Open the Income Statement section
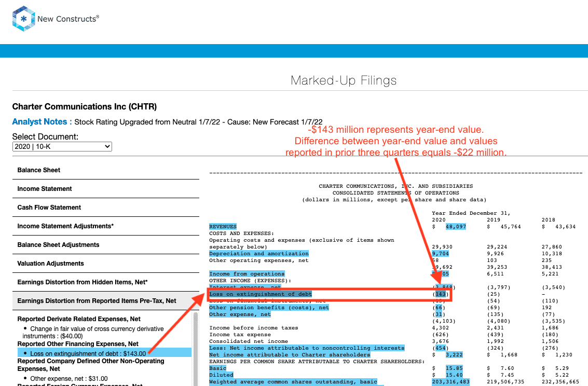588x386 pixels. click(106, 189)
